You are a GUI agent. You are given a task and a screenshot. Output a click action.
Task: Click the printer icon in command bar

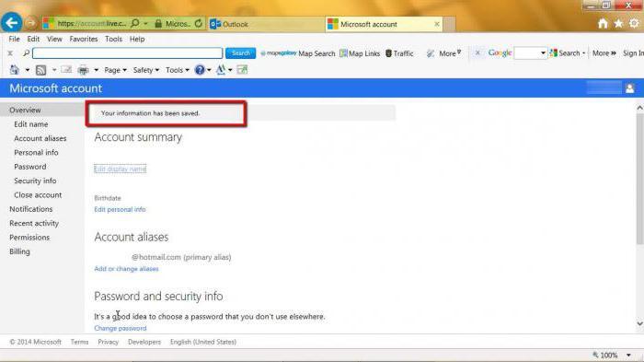click(84, 70)
